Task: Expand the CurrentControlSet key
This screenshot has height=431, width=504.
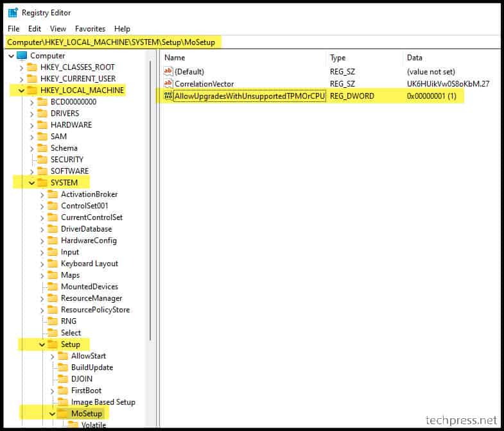Action: 42,218
